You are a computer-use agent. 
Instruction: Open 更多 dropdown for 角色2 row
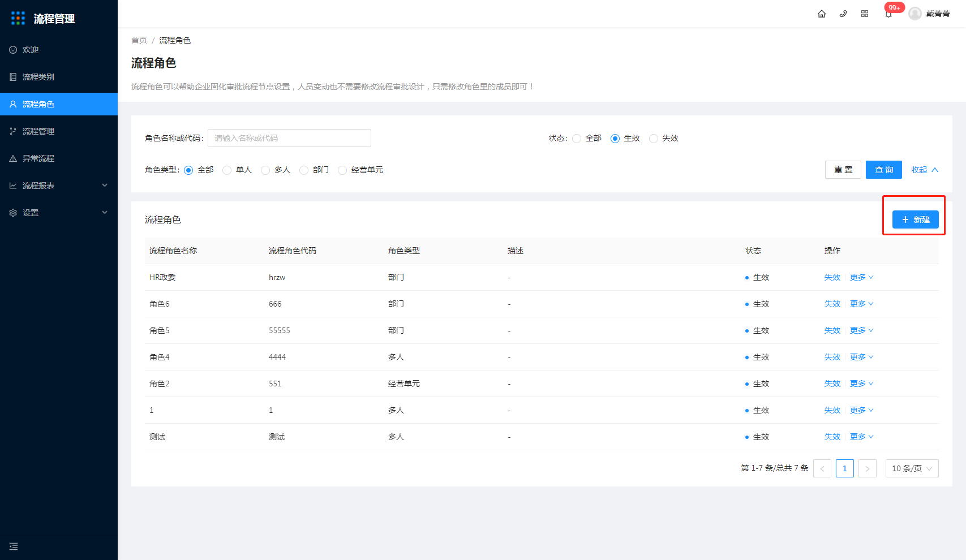862,384
